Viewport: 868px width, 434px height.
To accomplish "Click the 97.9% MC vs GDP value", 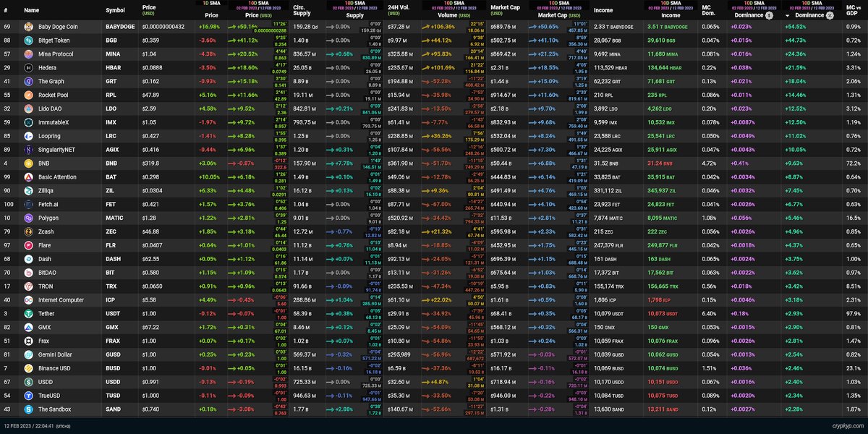I will point(854,314).
